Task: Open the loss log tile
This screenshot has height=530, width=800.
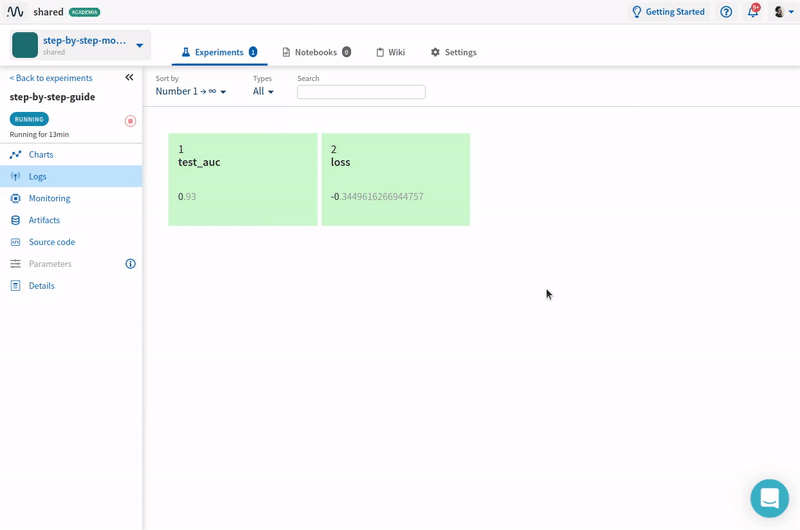Action: (x=395, y=180)
